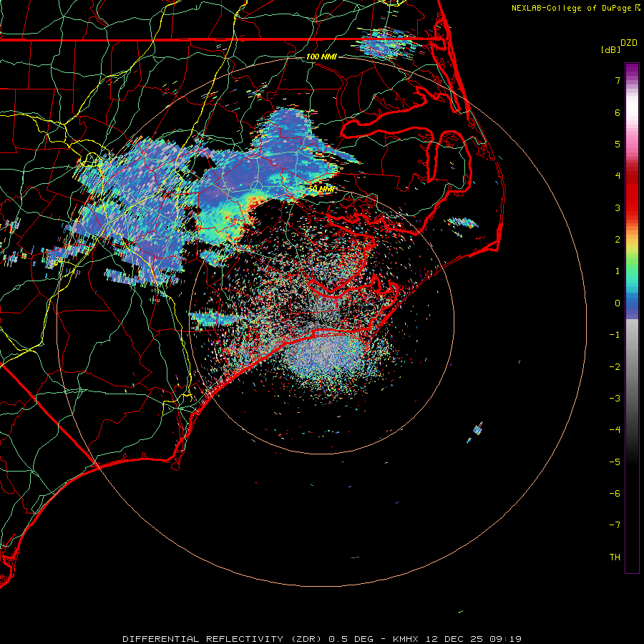
Task: Click the DZD legend title
Action: pos(629,43)
